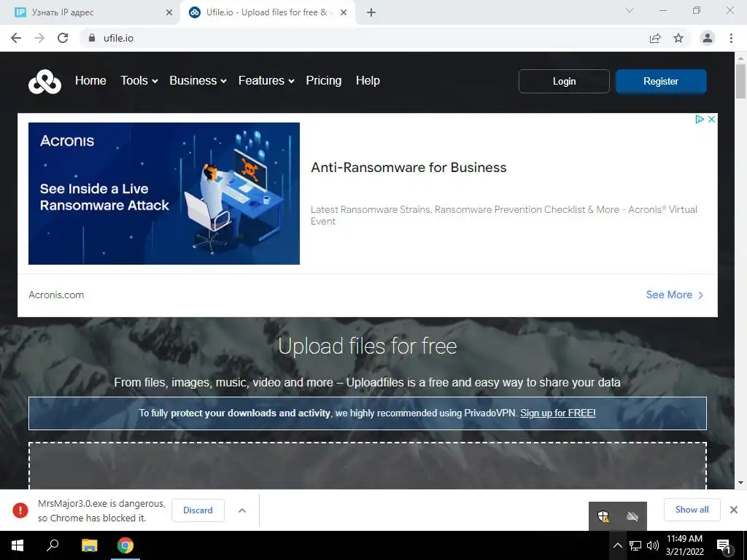Viewport: 747px width, 560px height.
Task: Open File Explorer from the taskbar
Action: pyautogui.click(x=89, y=545)
